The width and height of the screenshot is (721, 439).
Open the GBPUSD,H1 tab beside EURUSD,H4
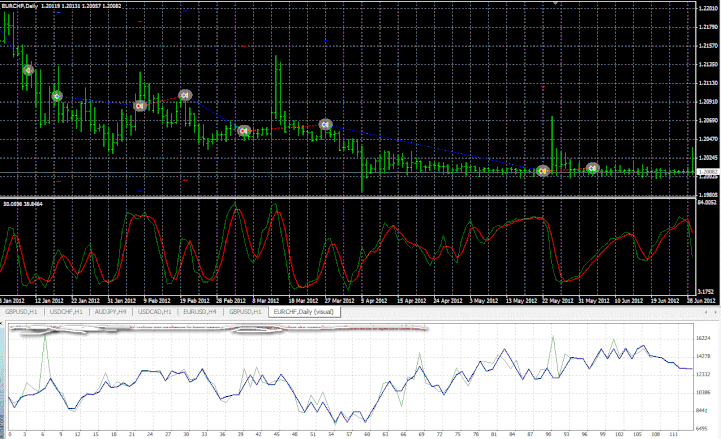pyautogui.click(x=245, y=312)
